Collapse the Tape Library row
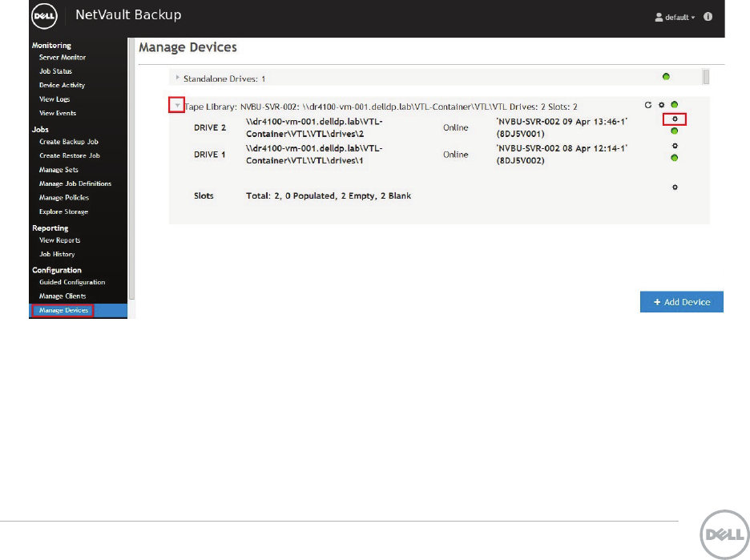Image resolution: width=750 pixels, height=560 pixels. 177,105
